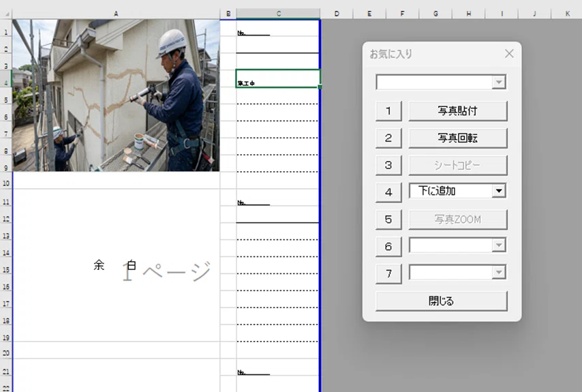This screenshot has width=582, height=392.
Task: Open the top combo box in お気に入り dialog
Action: click(499, 82)
